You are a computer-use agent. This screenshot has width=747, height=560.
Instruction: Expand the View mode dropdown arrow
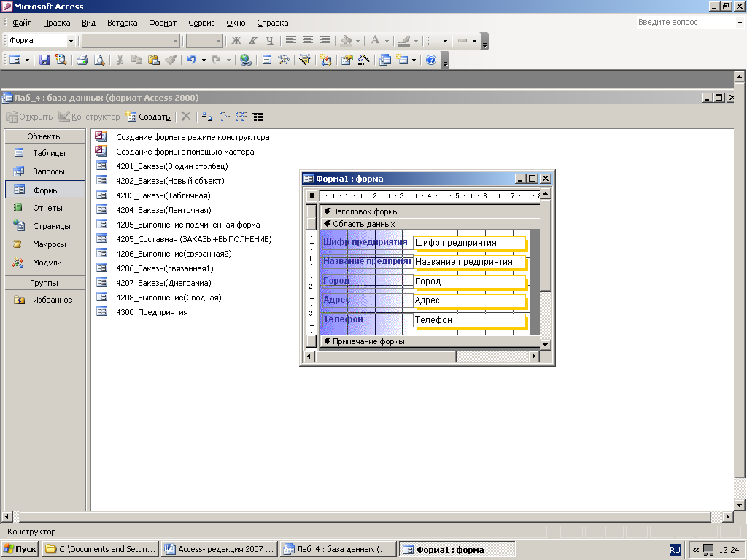(27, 60)
